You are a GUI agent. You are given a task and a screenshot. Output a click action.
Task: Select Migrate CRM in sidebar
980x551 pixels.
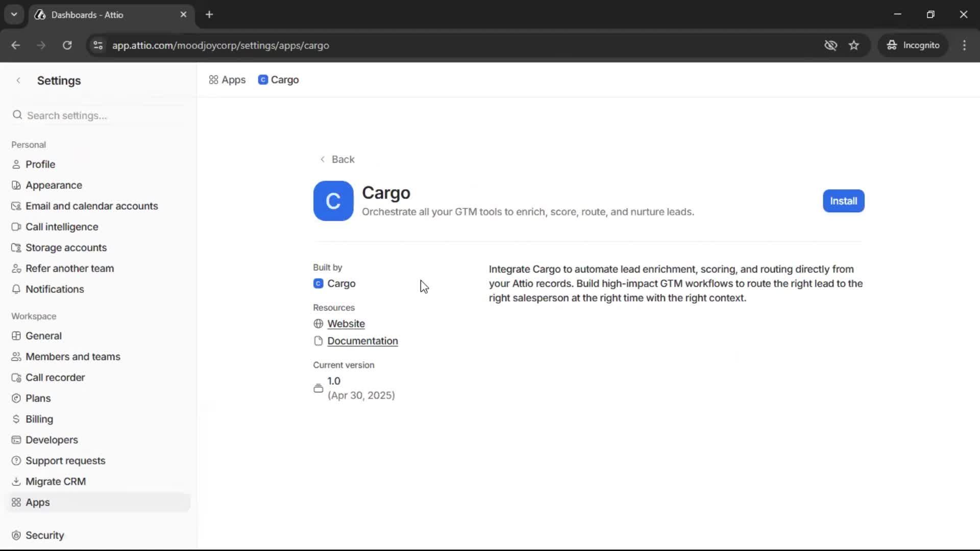(x=55, y=481)
